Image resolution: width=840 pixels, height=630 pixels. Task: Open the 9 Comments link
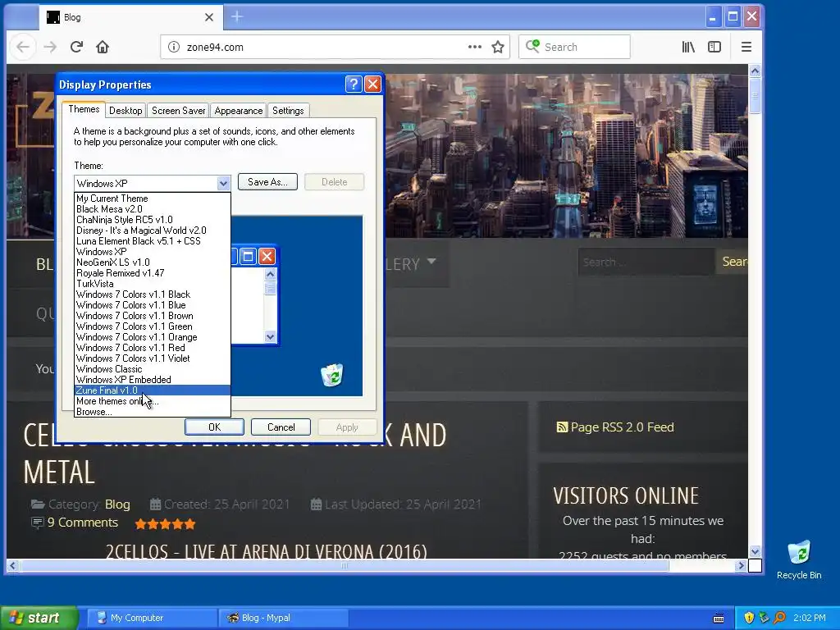[x=83, y=523]
